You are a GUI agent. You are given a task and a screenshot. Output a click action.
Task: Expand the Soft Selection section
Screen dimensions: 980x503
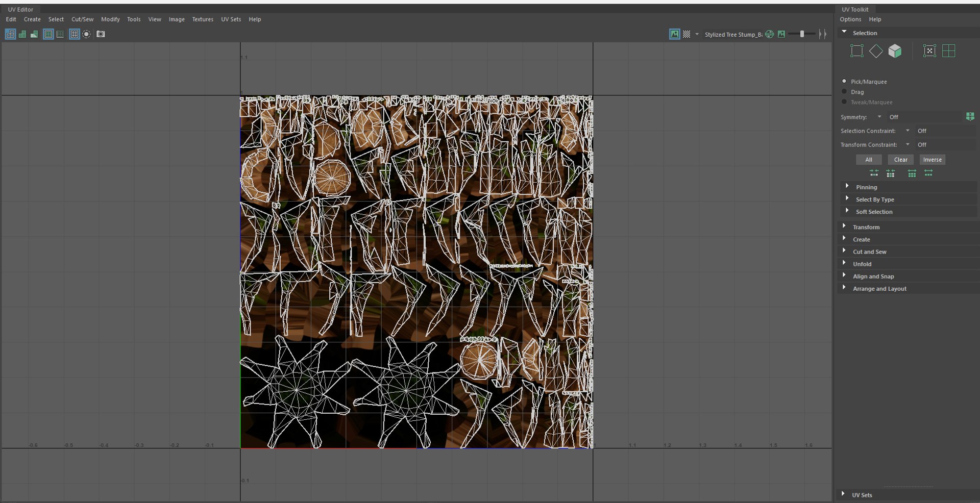847,211
